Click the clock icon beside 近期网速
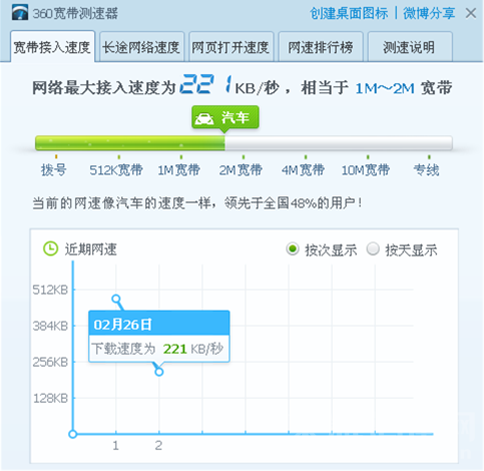The height and width of the screenshot is (471, 484). pyautogui.click(x=51, y=249)
